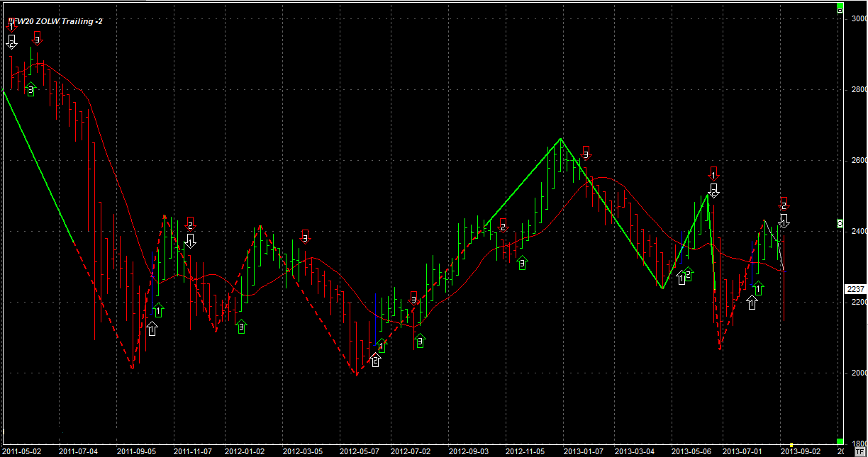868x457 pixels.
Task: Click red down arrow 3 near 2012-03-05
Action: click(x=305, y=237)
